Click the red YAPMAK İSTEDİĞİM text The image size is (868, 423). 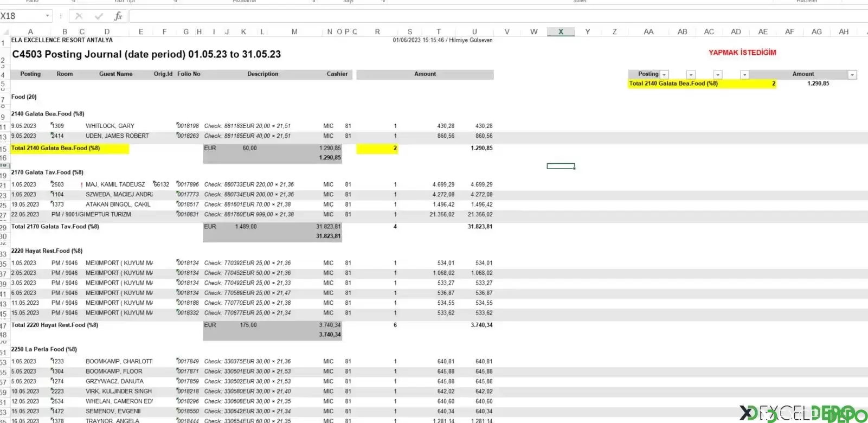click(x=742, y=53)
